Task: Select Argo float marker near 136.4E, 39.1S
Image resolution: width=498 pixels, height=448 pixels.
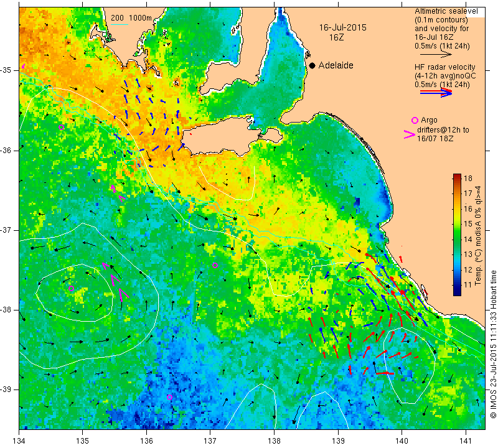Action: 169,397
